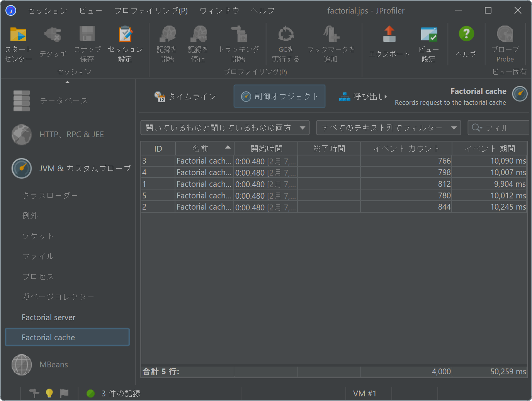Select the データベース database section
Viewport: 532px width, 401px height.
pos(68,101)
